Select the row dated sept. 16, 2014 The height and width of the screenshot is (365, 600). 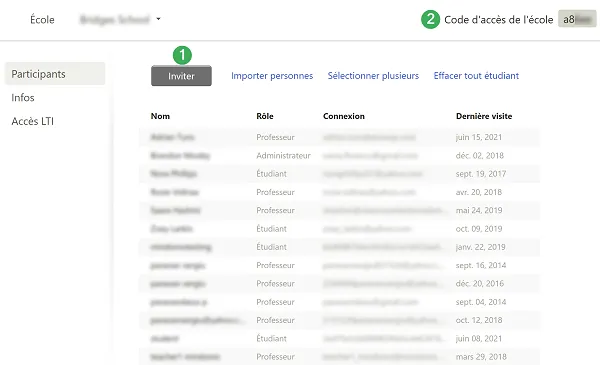[340, 265]
